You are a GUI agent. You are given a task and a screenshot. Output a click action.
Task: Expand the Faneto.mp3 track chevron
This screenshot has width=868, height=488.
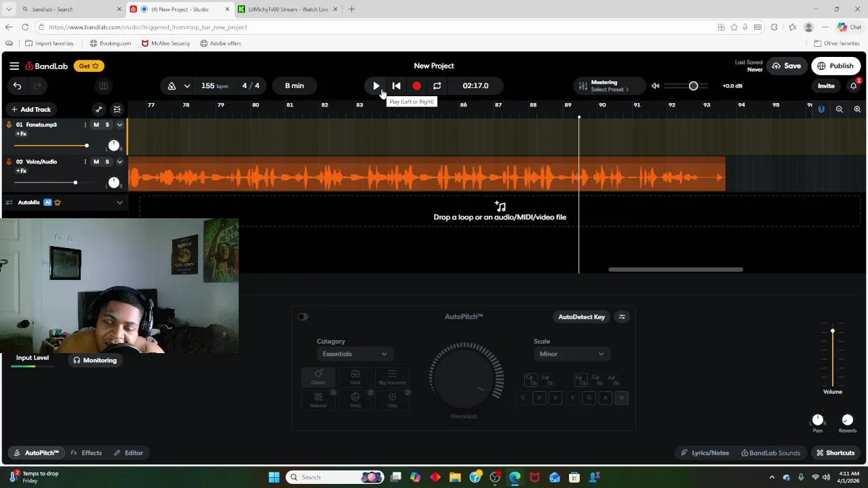(x=120, y=125)
